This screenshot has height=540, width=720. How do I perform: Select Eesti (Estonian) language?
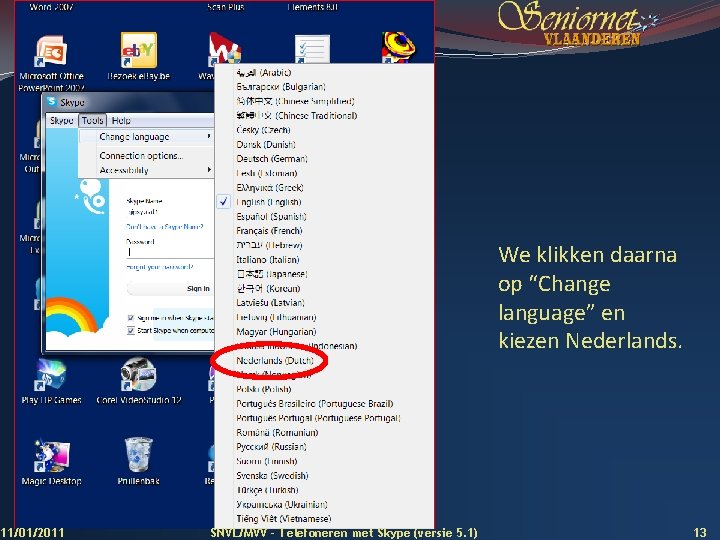click(266, 173)
